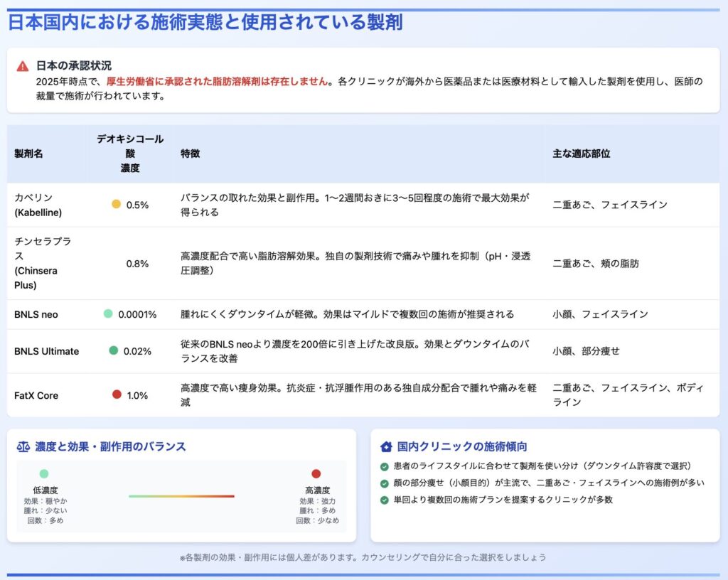Image resolution: width=728 pixels, height=580 pixels.
Task: Click the green-to-red gradient bar
Action: (x=181, y=496)
